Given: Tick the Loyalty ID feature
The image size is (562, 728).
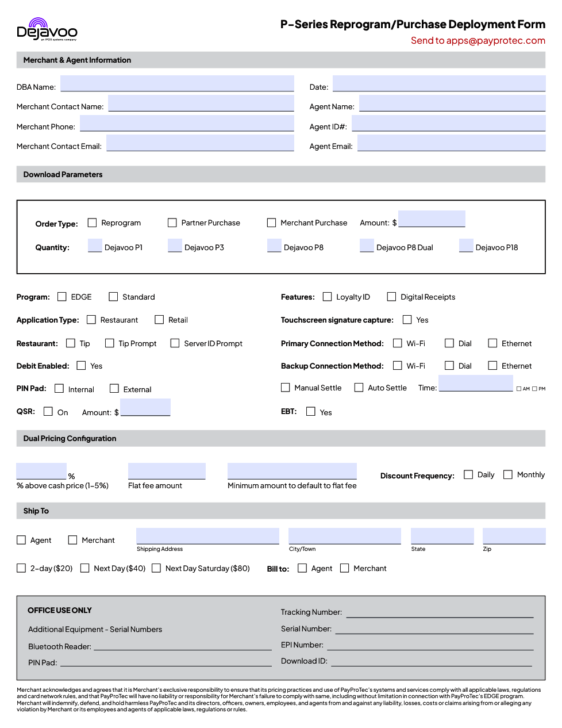Looking at the screenshot, I should [x=328, y=297].
